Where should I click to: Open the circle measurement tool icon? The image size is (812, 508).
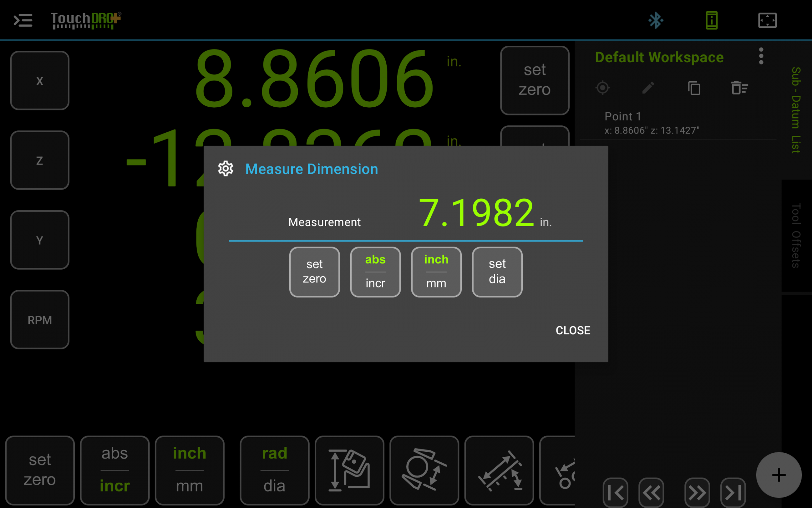tap(424, 470)
